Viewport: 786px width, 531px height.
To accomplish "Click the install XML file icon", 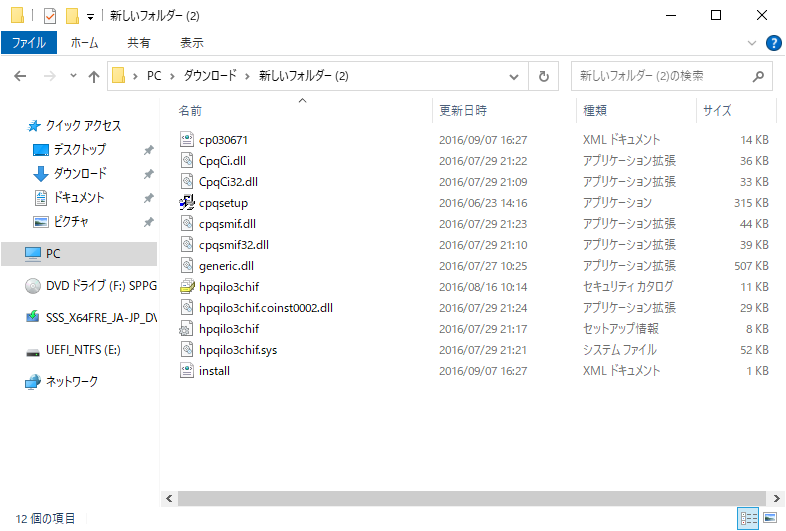I will pyautogui.click(x=187, y=371).
